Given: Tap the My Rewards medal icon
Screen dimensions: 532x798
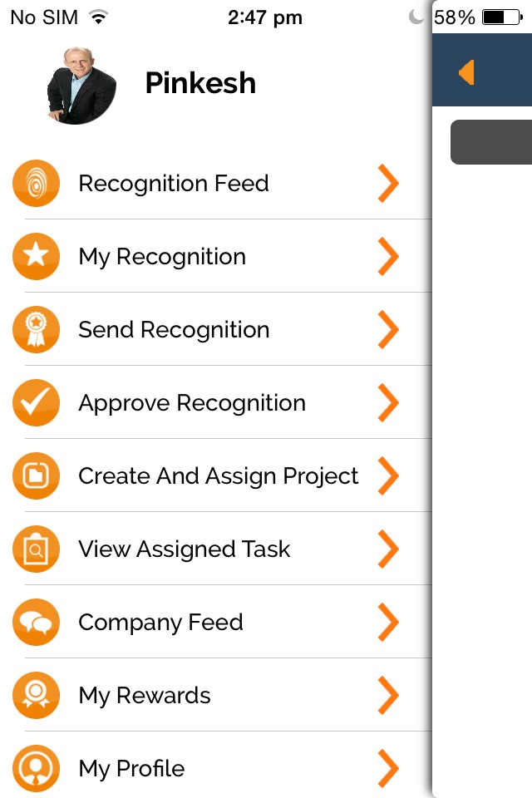Looking at the screenshot, I should [36, 695].
